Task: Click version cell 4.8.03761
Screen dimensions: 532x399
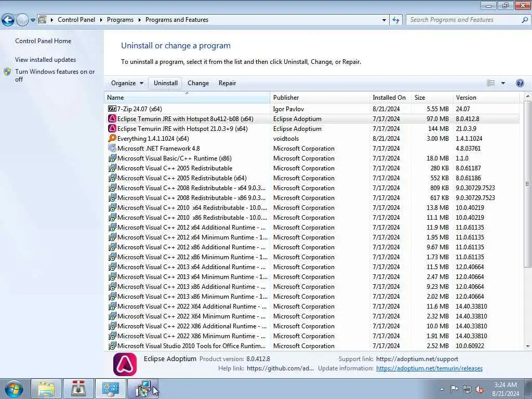Action: click(x=468, y=148)
